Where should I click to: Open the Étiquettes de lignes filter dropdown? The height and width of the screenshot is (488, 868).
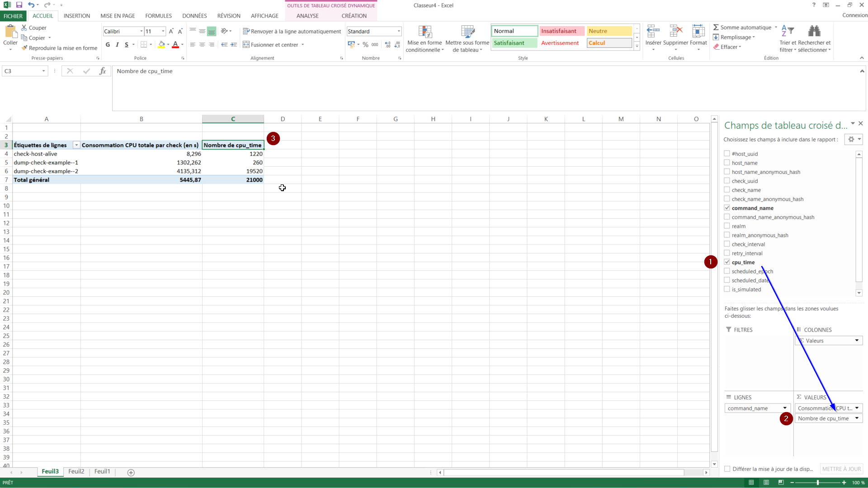pos(76,145)
